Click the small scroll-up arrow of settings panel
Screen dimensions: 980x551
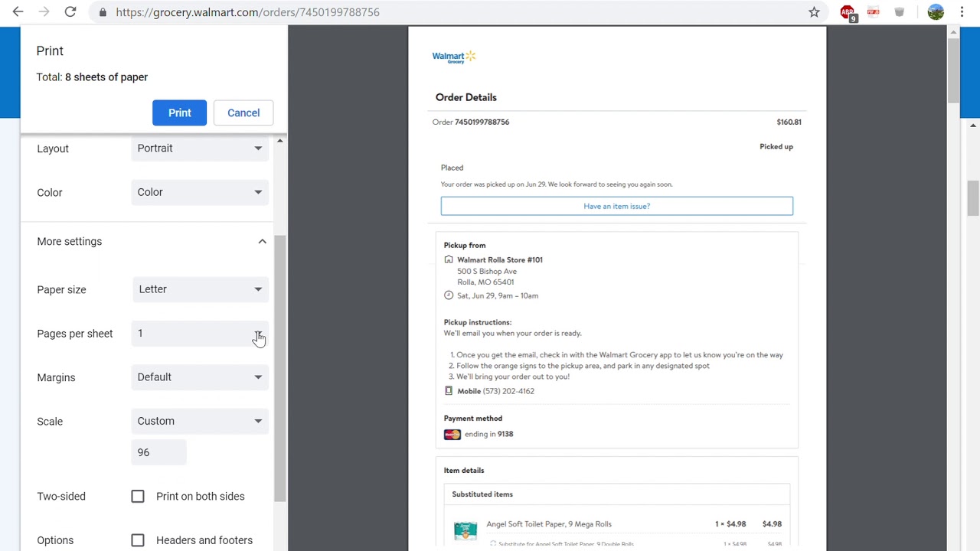coord(280,141)
